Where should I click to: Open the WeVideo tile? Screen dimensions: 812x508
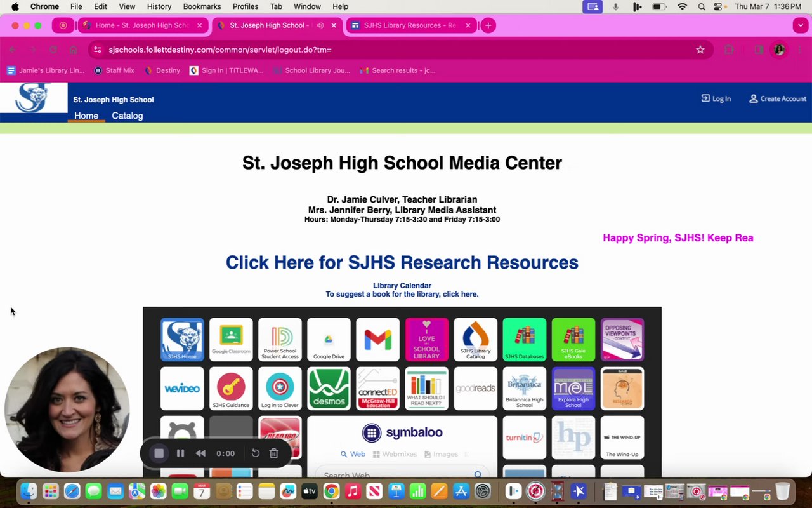pos(182,389)
